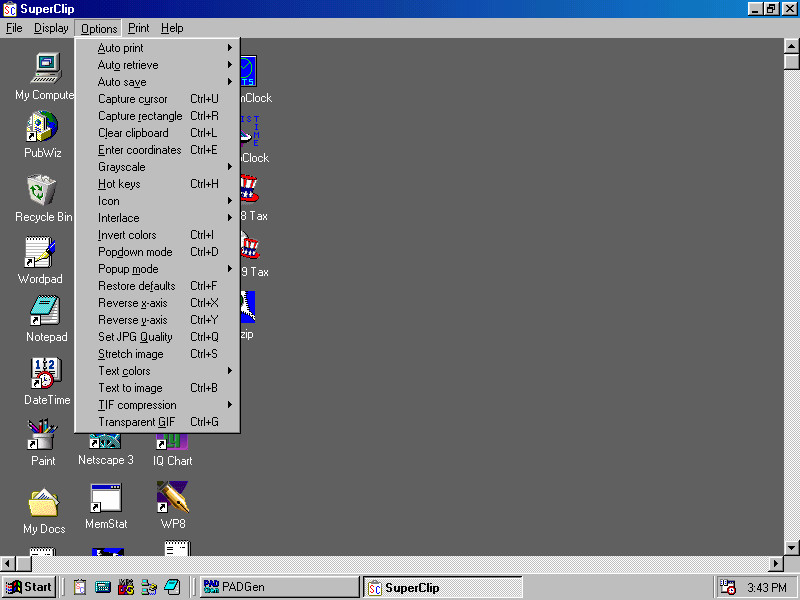Choose Capture cursor from the menu
The image size is (800, 600).
point(157,99)
